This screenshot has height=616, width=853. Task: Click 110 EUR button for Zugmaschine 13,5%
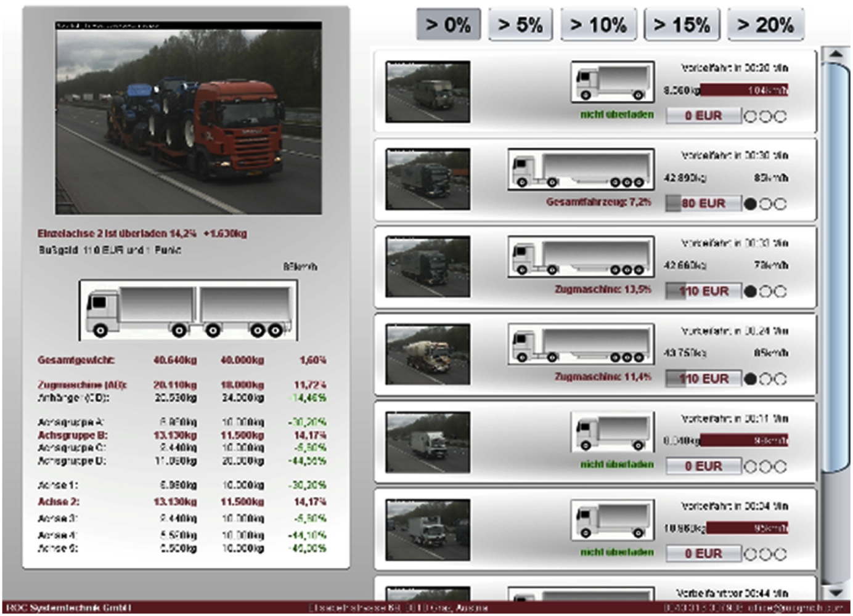click(703, 291)
